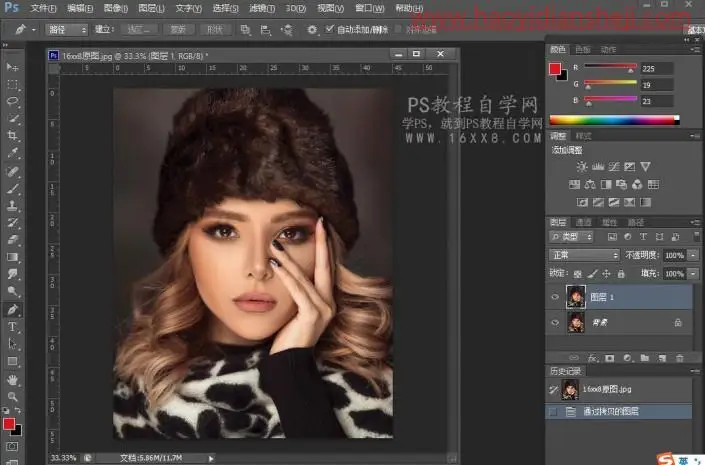
Task: Add a Color Balance adjustment (scales icon)
Action: coord(590,184)
